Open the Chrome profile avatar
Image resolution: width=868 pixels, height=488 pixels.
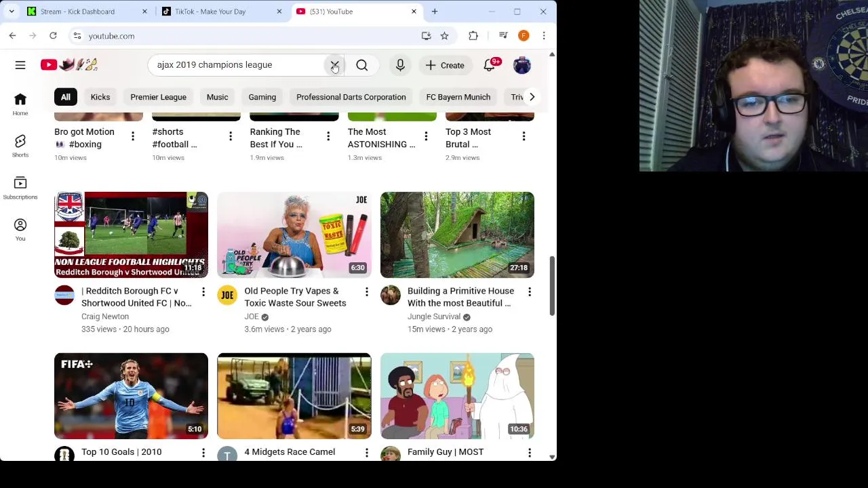[x=524, y=36]
